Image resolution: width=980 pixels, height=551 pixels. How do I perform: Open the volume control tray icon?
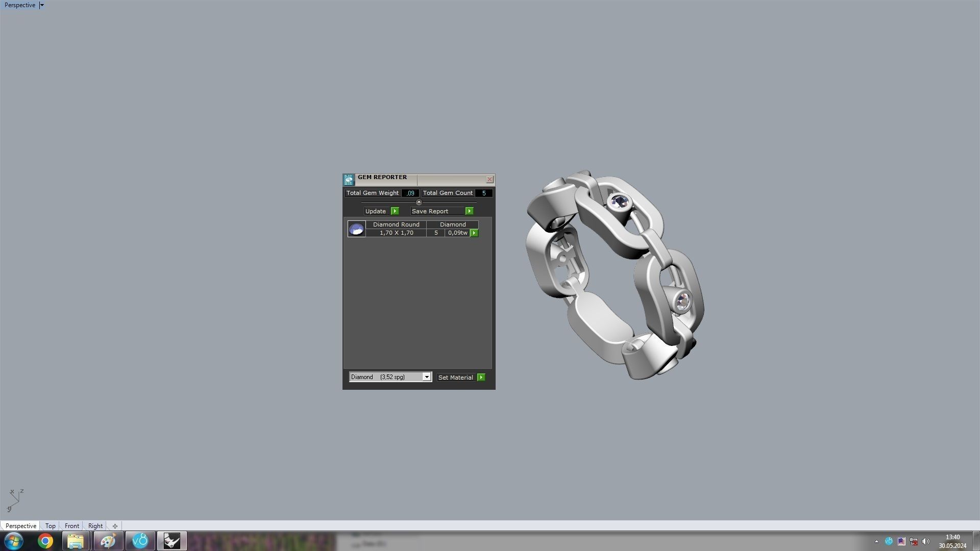926,541
